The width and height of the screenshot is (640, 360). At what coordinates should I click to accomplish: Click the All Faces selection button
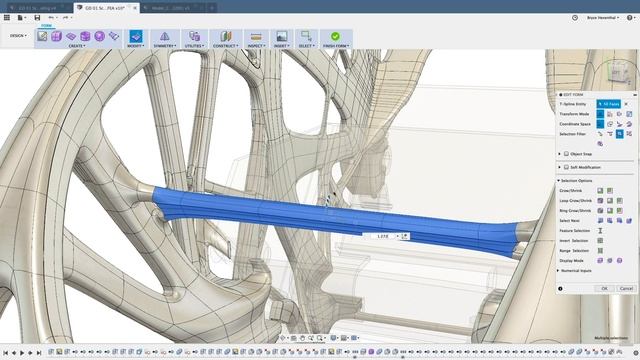[609, 104]
